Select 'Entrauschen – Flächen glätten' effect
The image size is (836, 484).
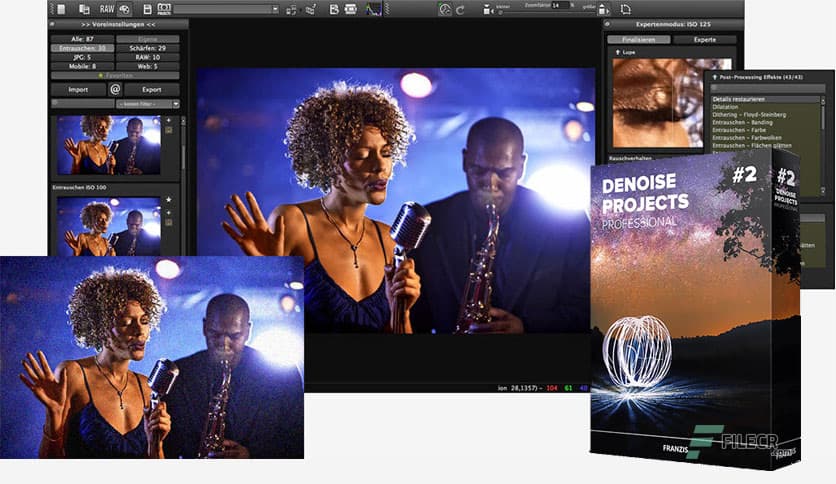click(766, 145)
